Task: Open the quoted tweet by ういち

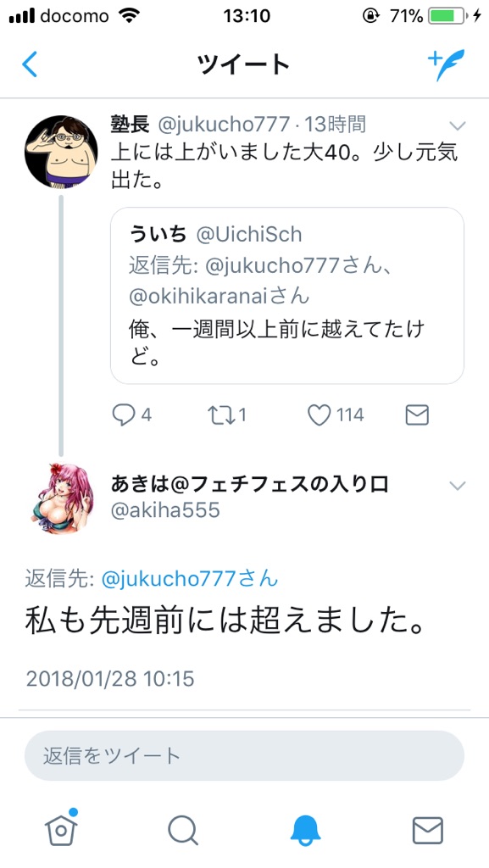Action: click(287, 296)
